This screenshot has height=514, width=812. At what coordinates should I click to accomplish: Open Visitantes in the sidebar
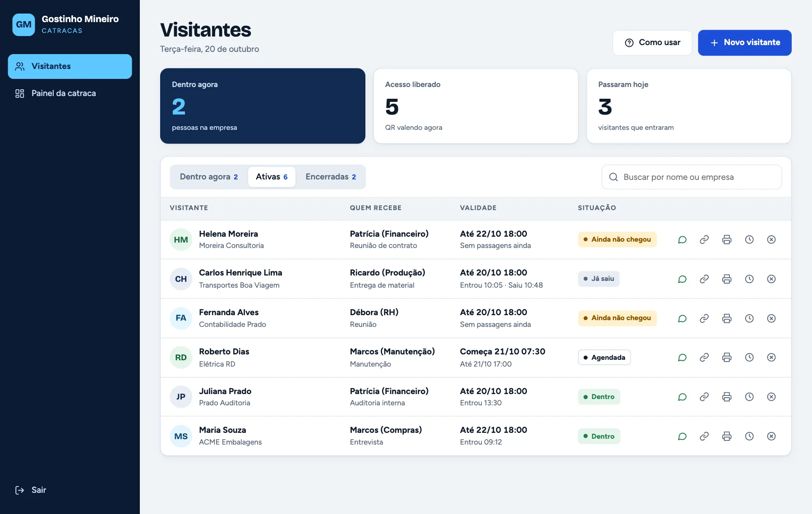70,66
